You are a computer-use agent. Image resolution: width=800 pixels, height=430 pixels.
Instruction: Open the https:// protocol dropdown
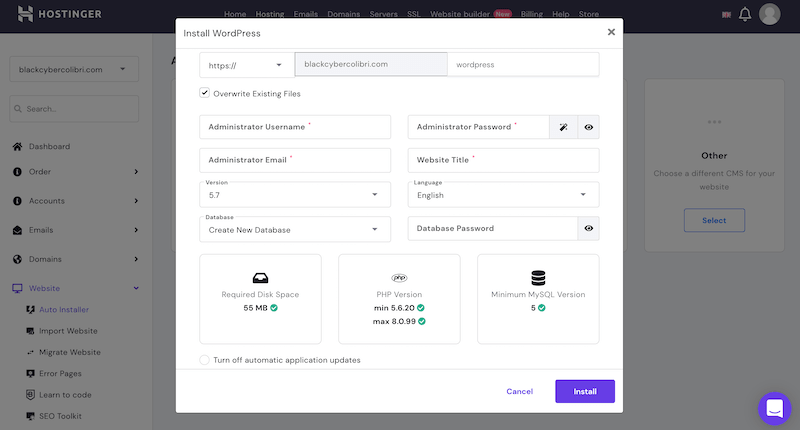tap(245, 65)
